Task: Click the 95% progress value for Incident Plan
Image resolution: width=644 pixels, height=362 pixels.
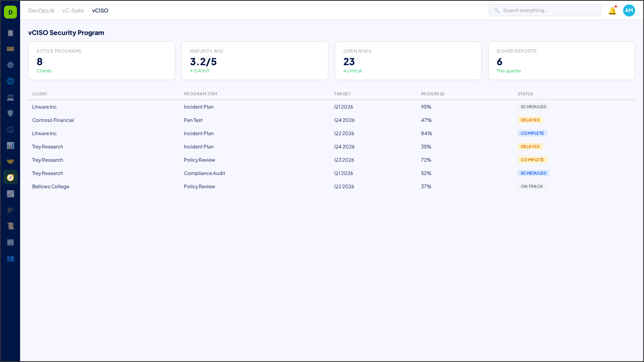Action: pos(426,107)
